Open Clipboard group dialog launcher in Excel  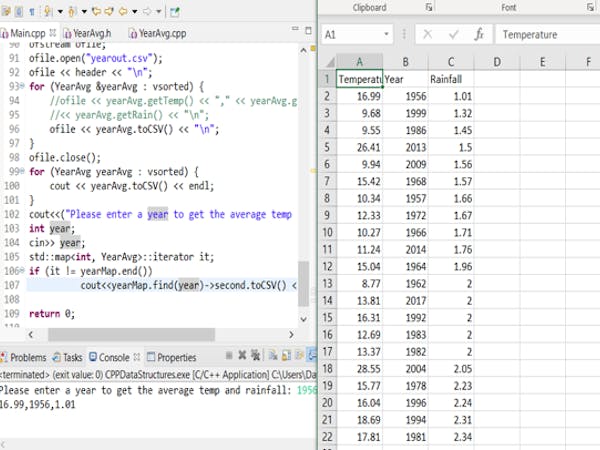tap(429, 7)
